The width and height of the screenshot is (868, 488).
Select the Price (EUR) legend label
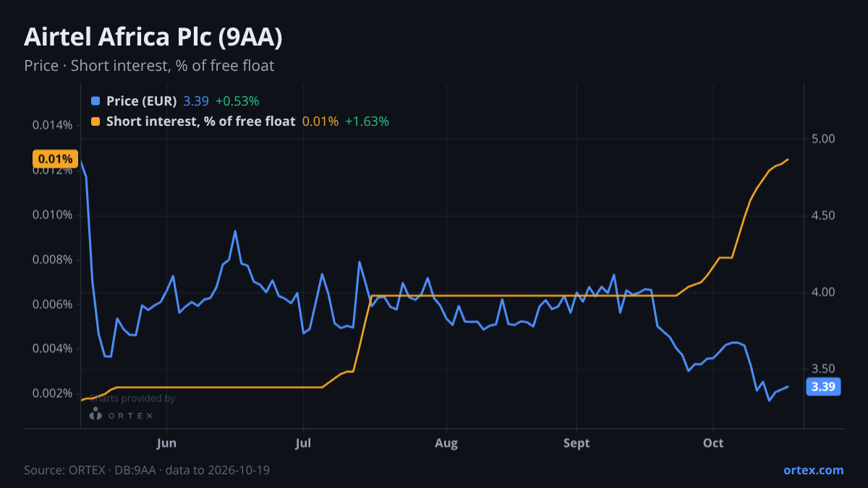pyautogui.click(x=141, y=101)
